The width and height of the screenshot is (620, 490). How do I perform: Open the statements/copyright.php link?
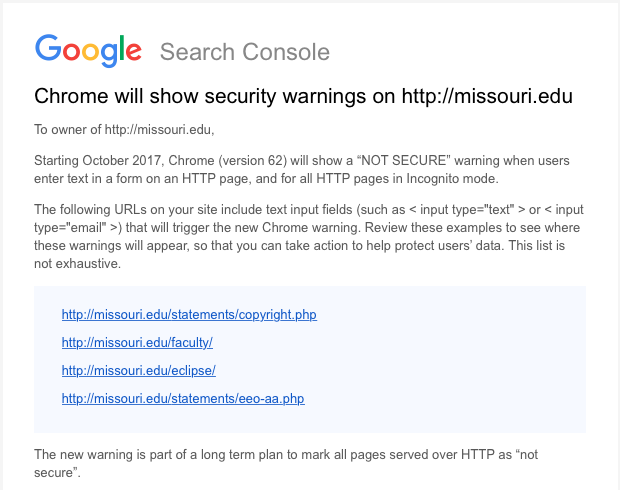(x=189, y=314)
